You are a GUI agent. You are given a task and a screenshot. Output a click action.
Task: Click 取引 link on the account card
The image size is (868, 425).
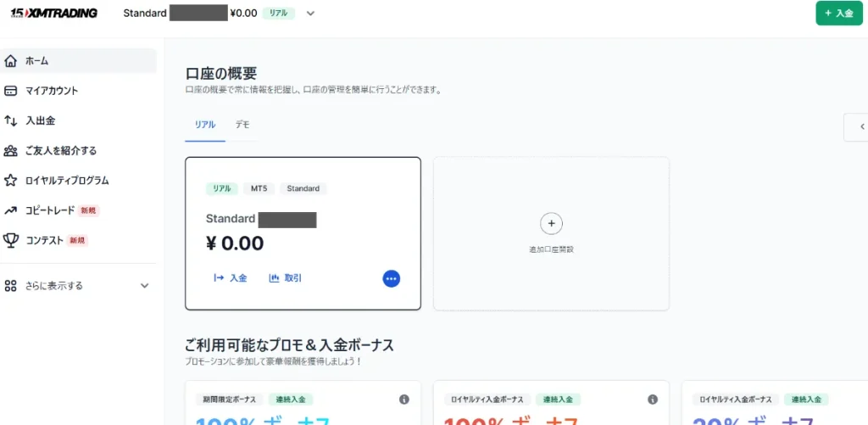(x=292, y=278)
